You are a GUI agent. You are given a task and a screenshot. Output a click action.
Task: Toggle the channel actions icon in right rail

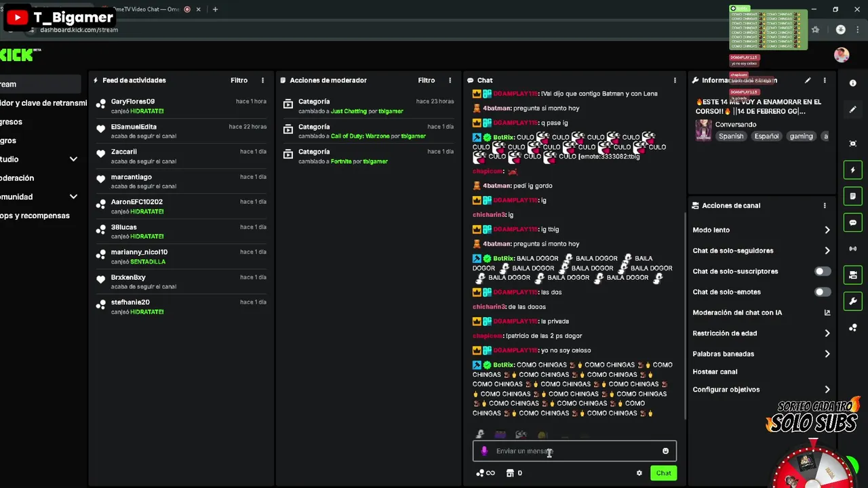pos(852,274)
